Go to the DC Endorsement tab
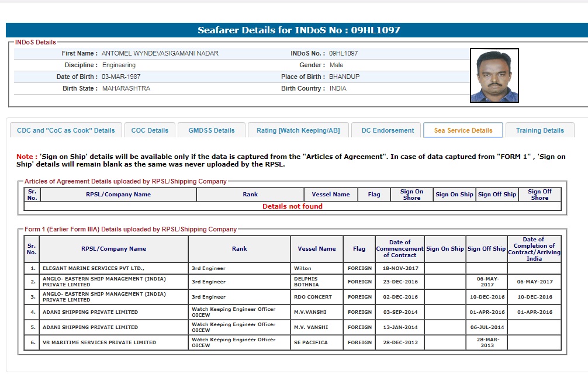The width and height of the screenshot is (588, 374). [x=388, y=130]
